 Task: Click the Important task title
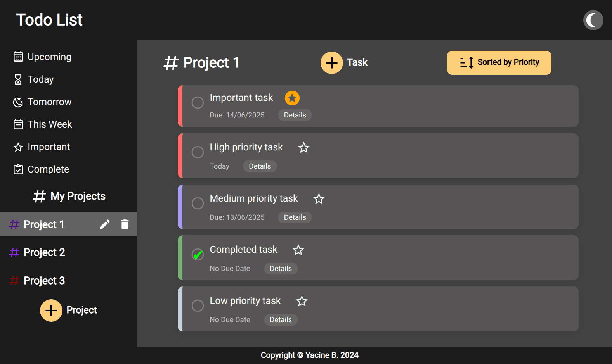(241, 98)
